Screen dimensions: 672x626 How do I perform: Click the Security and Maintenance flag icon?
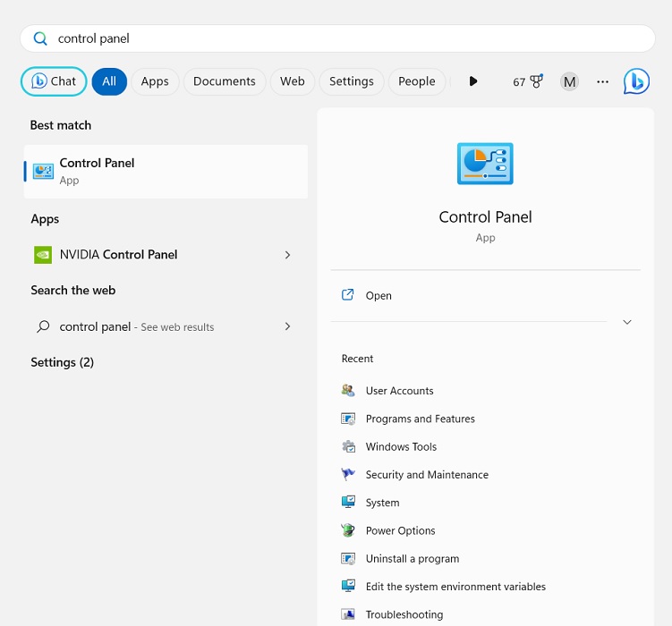point(348,475)
